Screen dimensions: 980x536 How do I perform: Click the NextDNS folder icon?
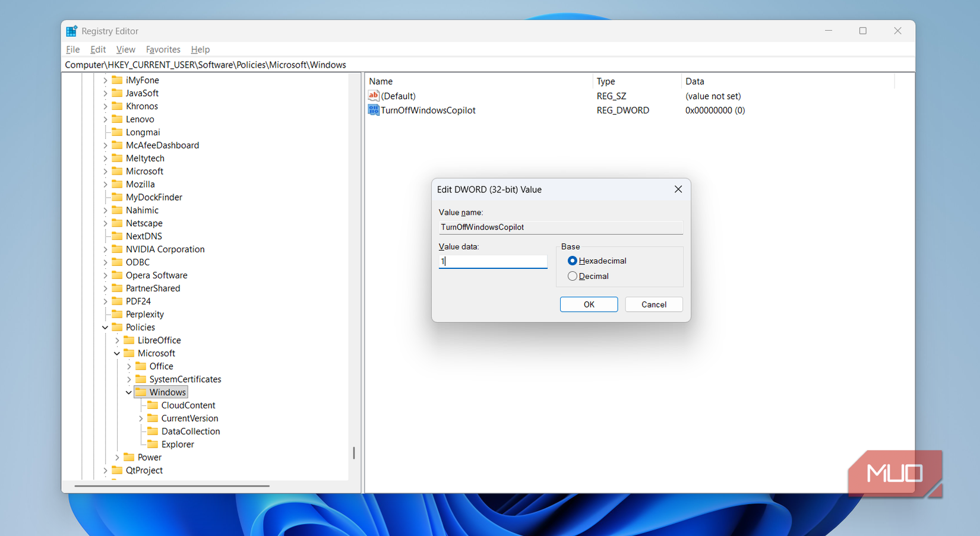(117, 236)
